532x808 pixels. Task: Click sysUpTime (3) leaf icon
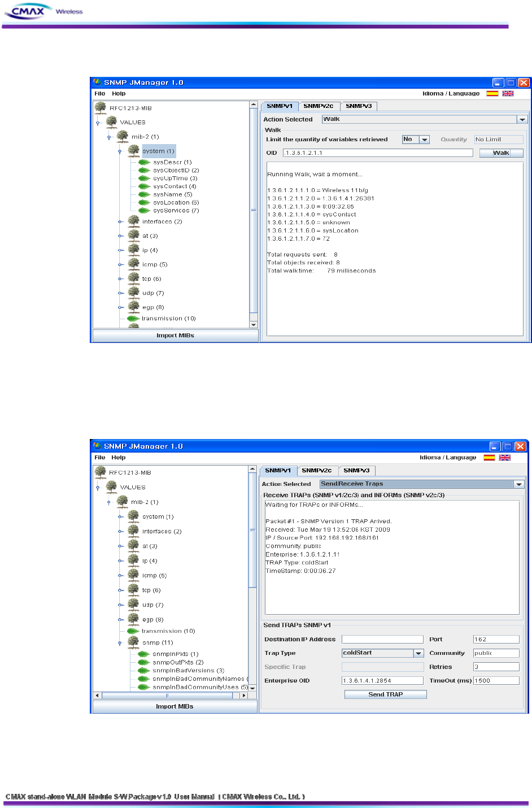point(145,178)
